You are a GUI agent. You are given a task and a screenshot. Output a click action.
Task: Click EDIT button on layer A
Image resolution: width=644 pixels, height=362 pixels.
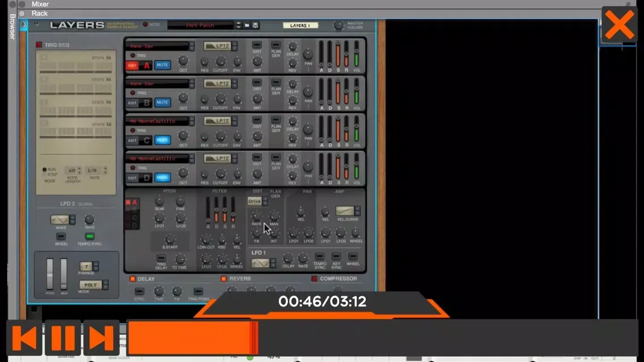click(132, 65)
